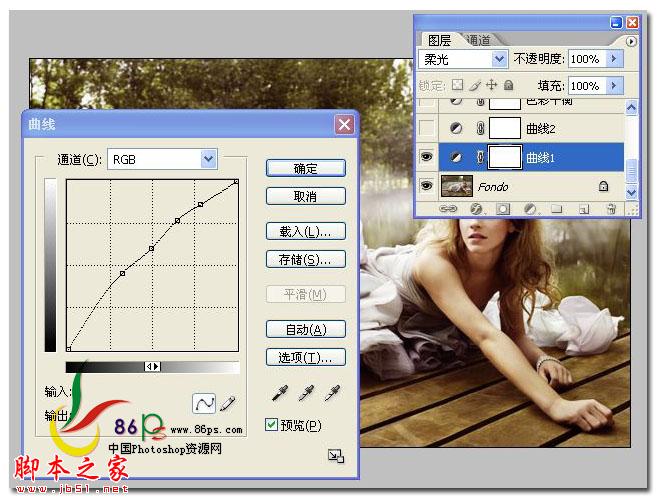Select the second-lowest interior curve point
This screenshot has width=660, height=500.
pyautogui.click(x=152, y=248)
